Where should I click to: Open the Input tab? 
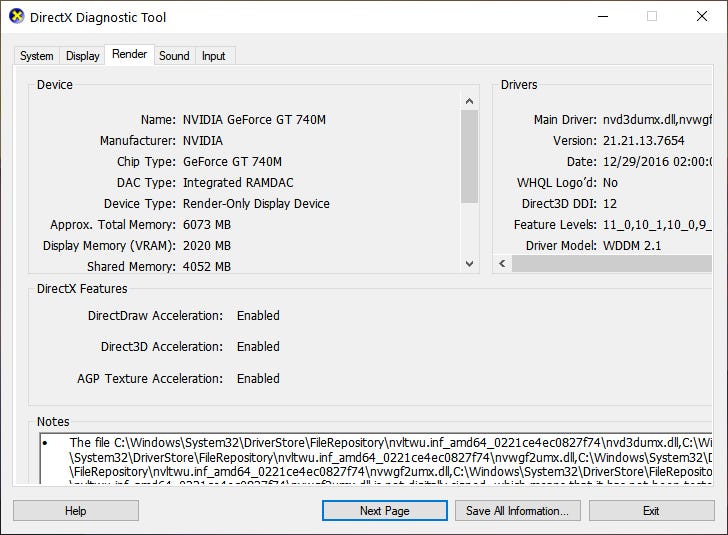(x=213, y=56)
